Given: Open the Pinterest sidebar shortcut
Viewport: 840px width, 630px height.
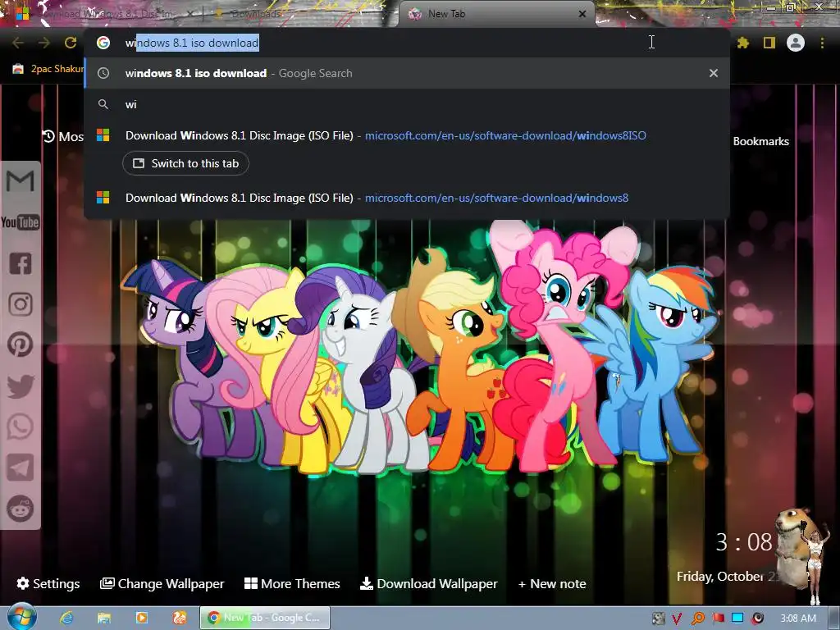Looking at the screenshot, I should click(21, 345).
